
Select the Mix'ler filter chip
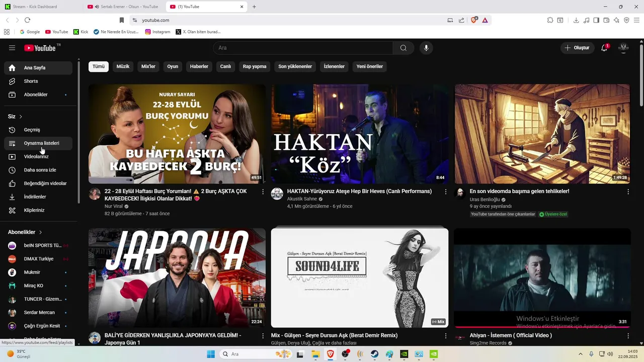coord(148,66)
